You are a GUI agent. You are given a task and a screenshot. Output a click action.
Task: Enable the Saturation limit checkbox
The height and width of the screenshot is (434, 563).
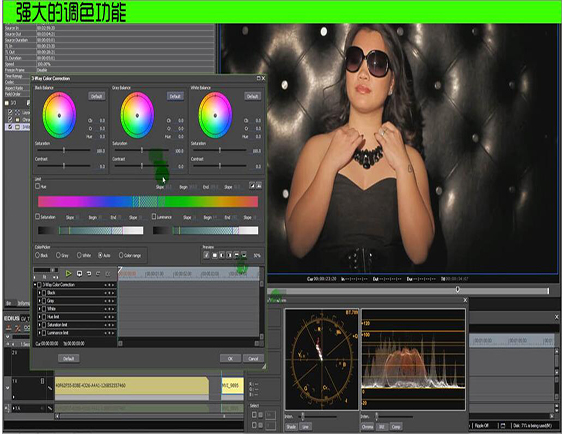click(37, 216)
